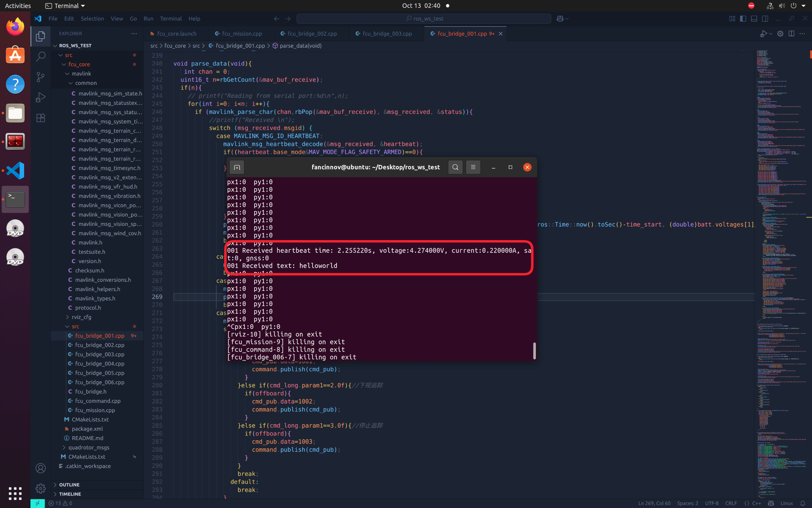Toggle the bottom panel layout button

click(754, 19)
